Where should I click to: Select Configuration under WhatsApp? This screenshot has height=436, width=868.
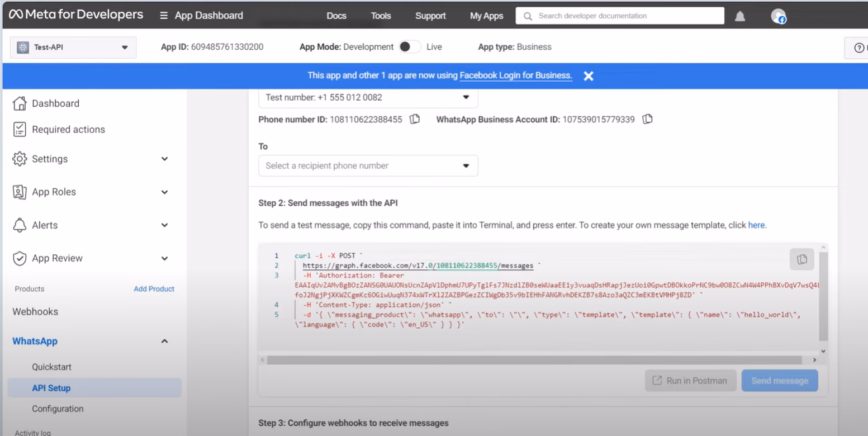pyautogui.click(x=58, y=409)
